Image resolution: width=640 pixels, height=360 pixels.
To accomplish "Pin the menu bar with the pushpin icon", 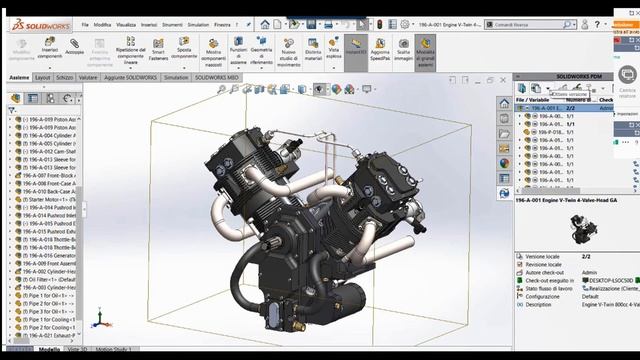I will coord(248,25).
